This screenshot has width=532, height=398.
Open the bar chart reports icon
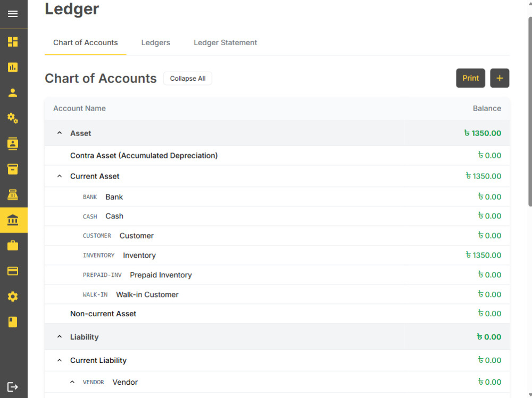[x=13, y=67]
